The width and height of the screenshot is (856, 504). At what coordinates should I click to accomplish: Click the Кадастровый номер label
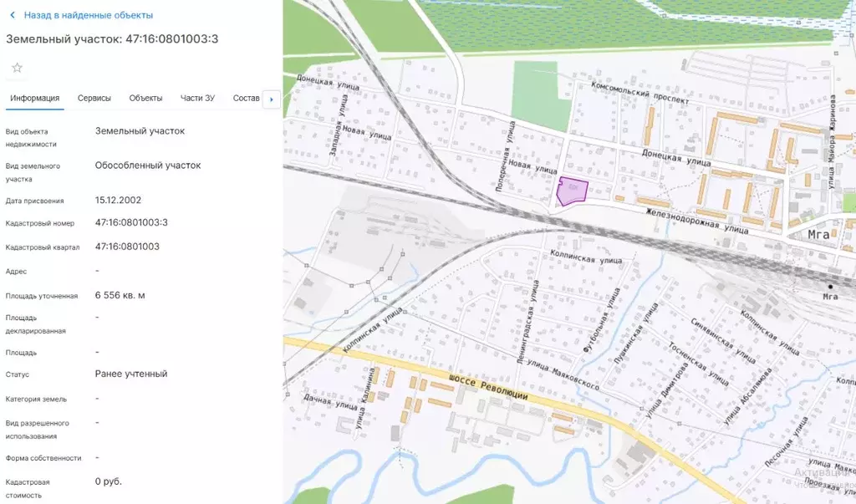pyautogui.click(x=40, y=223)
